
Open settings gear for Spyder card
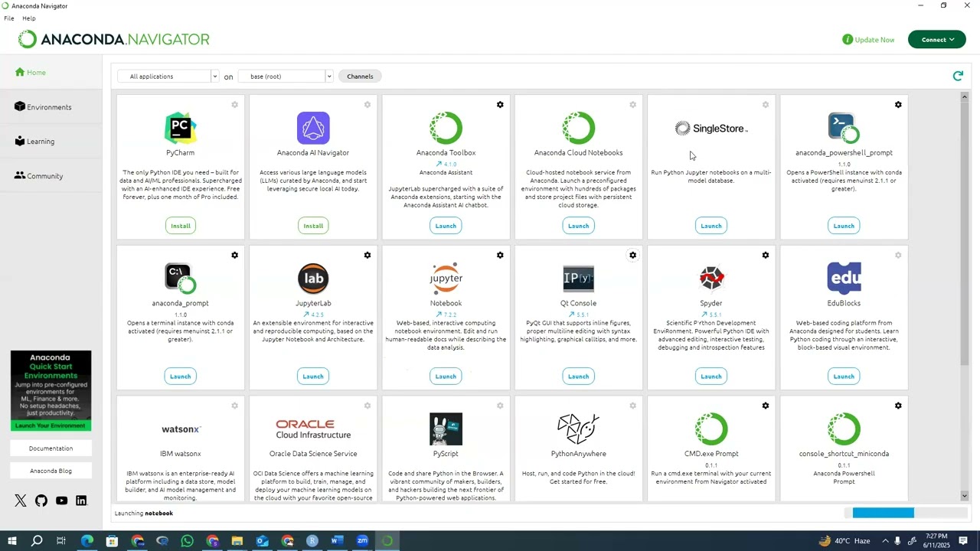pos(766,256)
